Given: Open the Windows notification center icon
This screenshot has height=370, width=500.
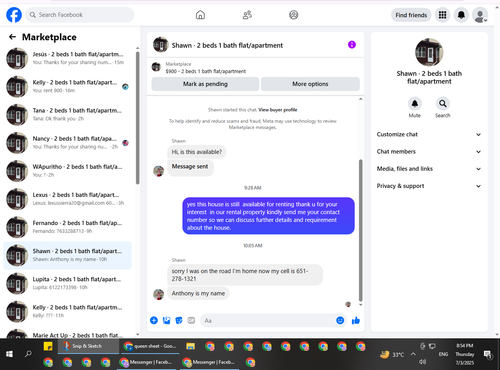Looking at the screenshot, I should click(488, 354).
